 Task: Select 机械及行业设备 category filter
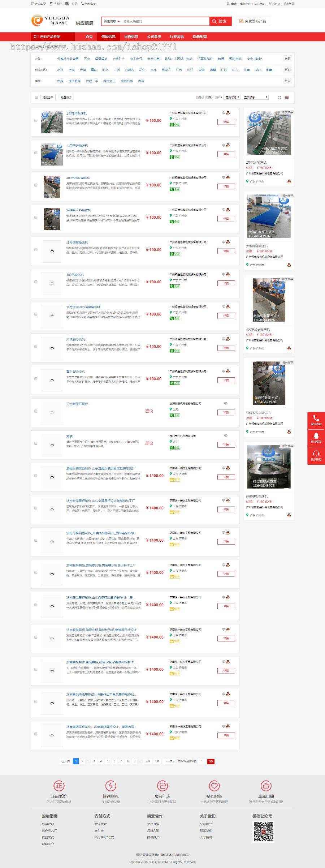(x=68, y=59)
